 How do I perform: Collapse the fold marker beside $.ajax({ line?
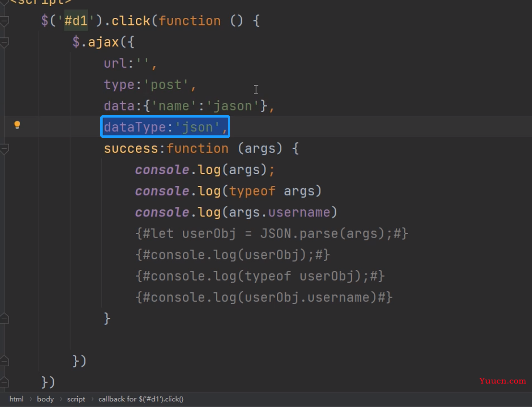point(4,42)
